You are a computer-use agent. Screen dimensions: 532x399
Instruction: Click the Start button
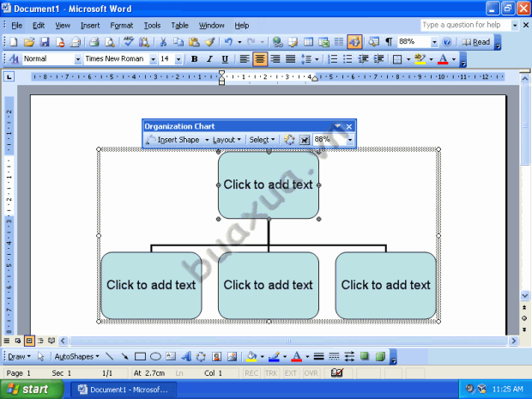pos(32,390)
